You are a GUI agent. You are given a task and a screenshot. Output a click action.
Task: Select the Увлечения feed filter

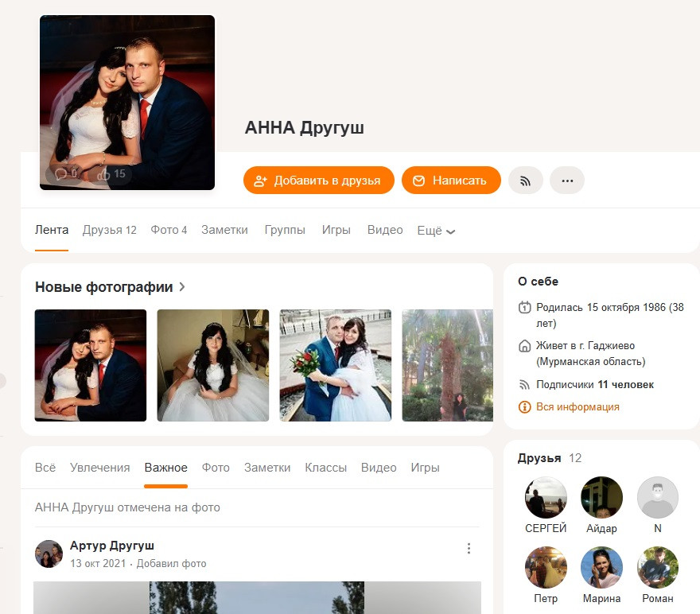click(x=100, y=468)
